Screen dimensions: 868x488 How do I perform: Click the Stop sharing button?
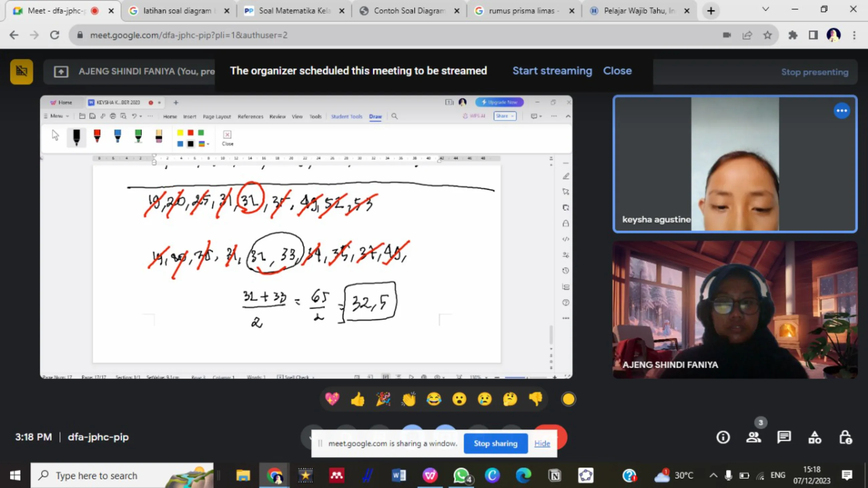tap(495, 444)
